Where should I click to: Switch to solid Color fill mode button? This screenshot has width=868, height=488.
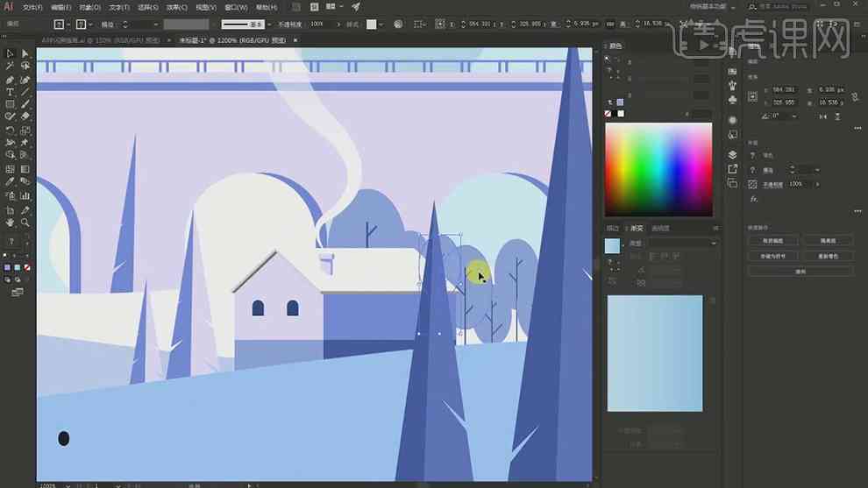point(7,268)
